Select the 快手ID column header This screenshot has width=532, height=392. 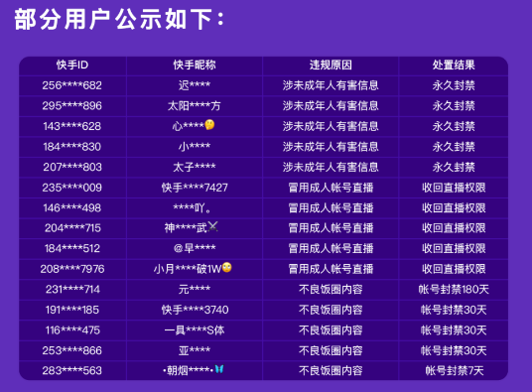pyautogui.click(x=72, y=65)
